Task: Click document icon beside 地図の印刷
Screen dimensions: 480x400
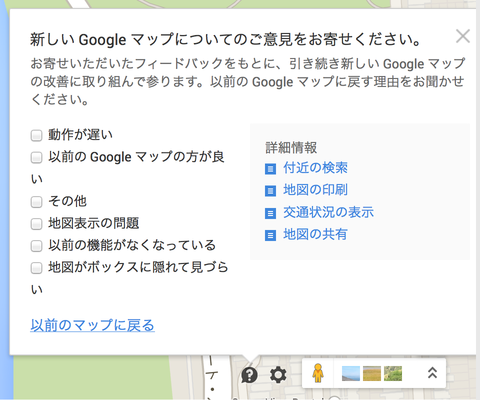Action: coord(270,191)
